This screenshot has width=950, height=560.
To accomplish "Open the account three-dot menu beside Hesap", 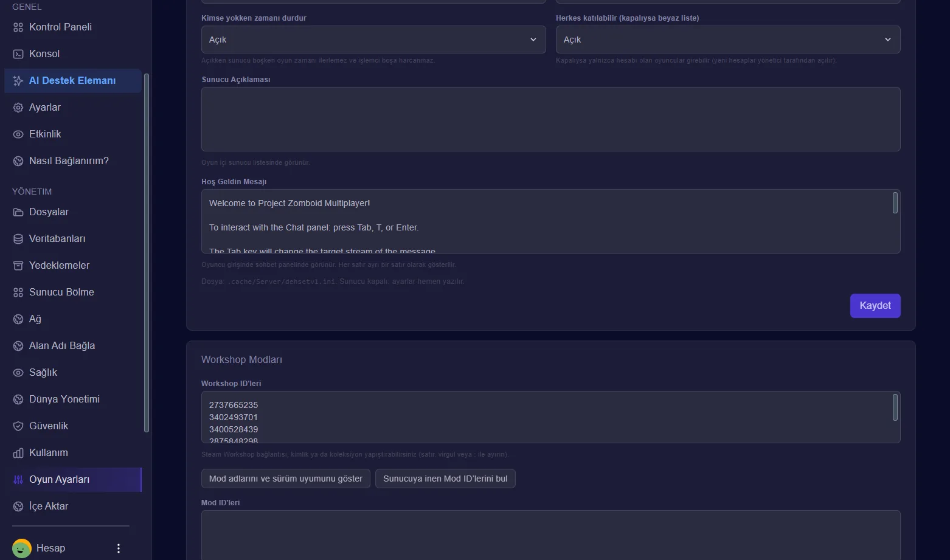I will point(119,548).
